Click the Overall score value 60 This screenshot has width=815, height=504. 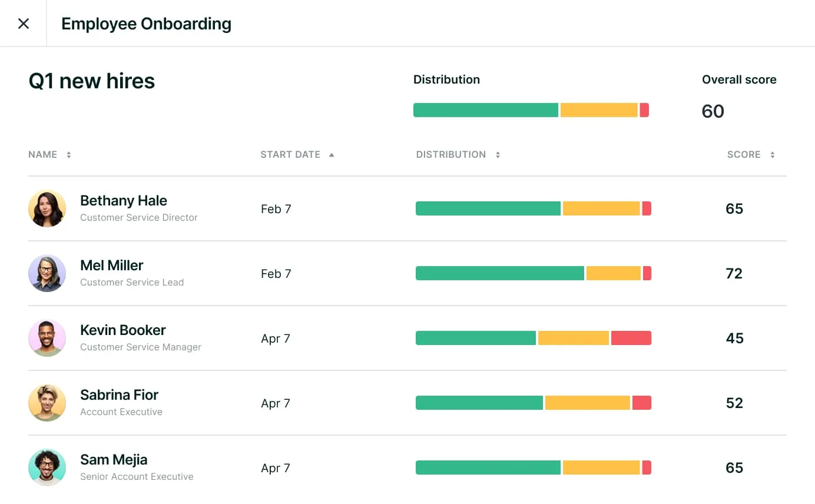713,111
